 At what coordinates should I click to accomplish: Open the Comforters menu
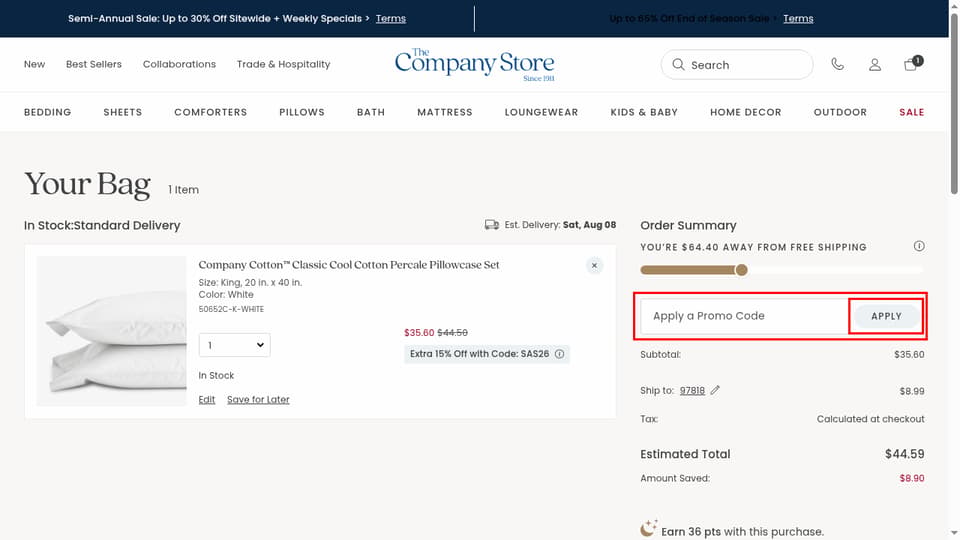tap(211, 112)
